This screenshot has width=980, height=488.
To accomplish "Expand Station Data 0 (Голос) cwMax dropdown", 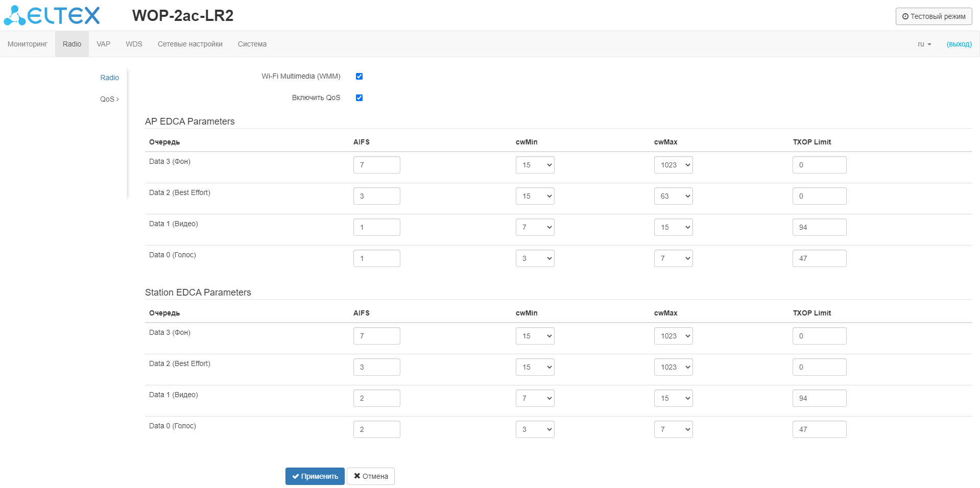I will (673, 430).
